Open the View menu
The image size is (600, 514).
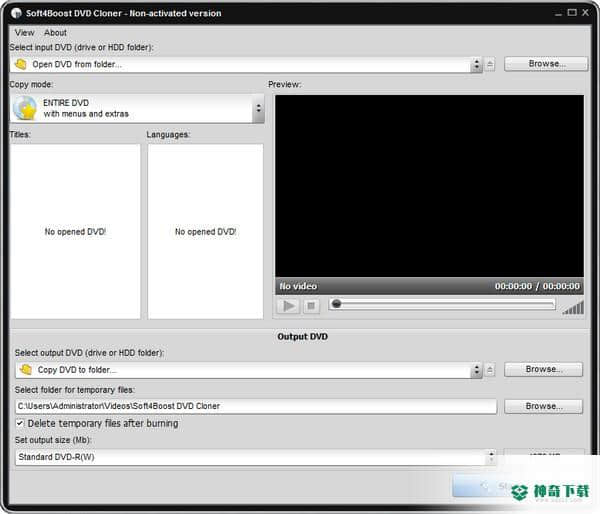pos(24,33)
